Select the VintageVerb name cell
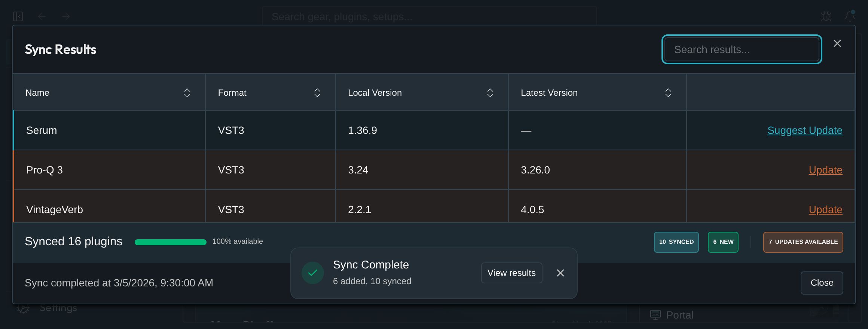868x329 pixels. 109,206
